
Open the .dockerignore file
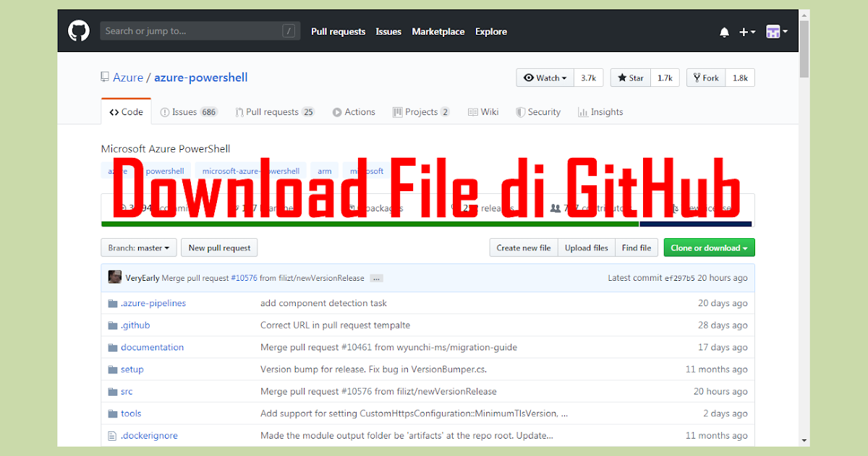coord(149,436)
